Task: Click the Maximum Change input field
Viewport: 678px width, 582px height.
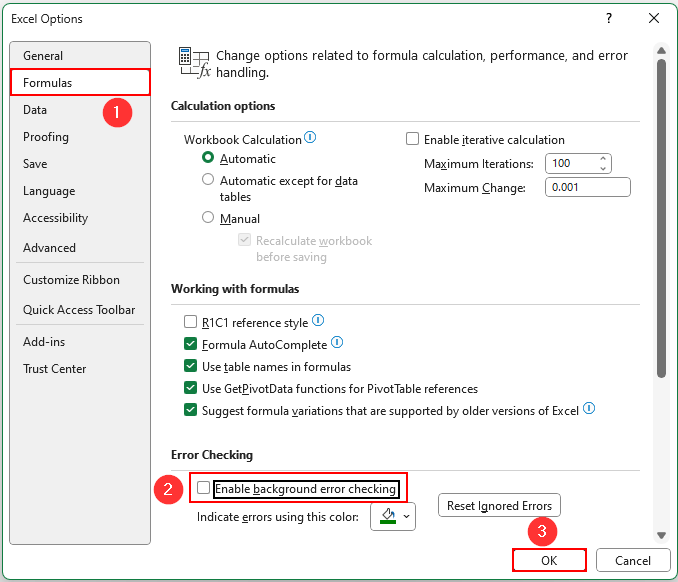Action: click(588, 187)
